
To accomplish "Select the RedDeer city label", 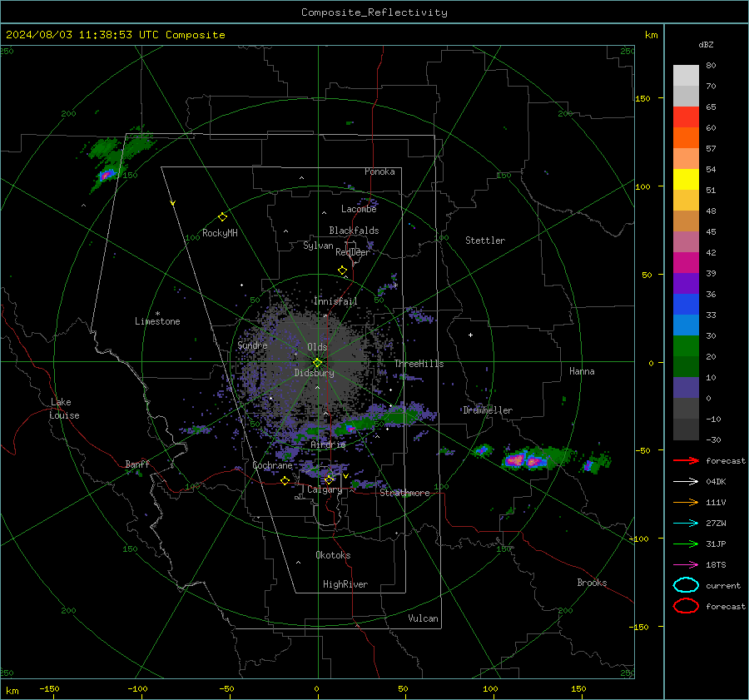I will [x=353, y=252].
